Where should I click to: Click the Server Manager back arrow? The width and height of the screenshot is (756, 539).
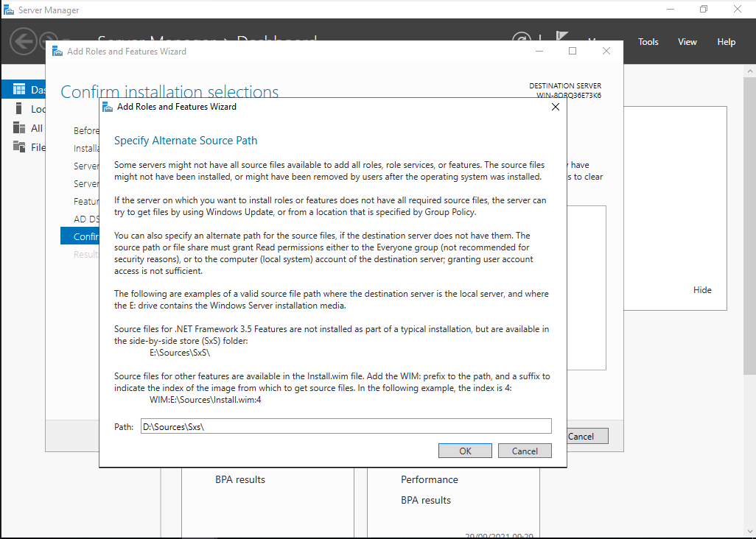pyautogui.click(x=23, y=41)
